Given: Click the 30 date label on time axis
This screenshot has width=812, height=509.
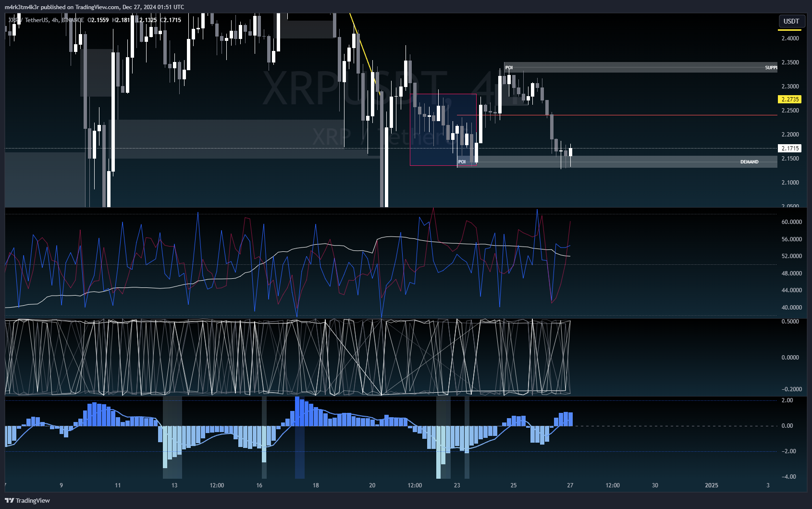Looking at the screenshot, I should 655,485.
